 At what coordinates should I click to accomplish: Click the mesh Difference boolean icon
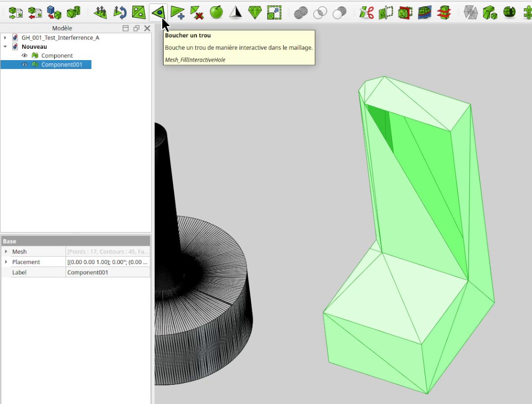[x=339, y=12]
